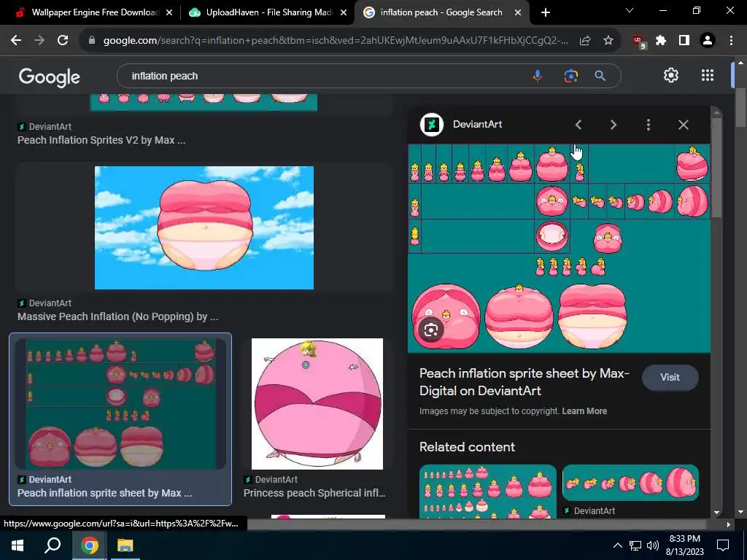This screenshot has height=560, width=747.
Task: Open Chrome three-dot menu
Action: [731, 41]
